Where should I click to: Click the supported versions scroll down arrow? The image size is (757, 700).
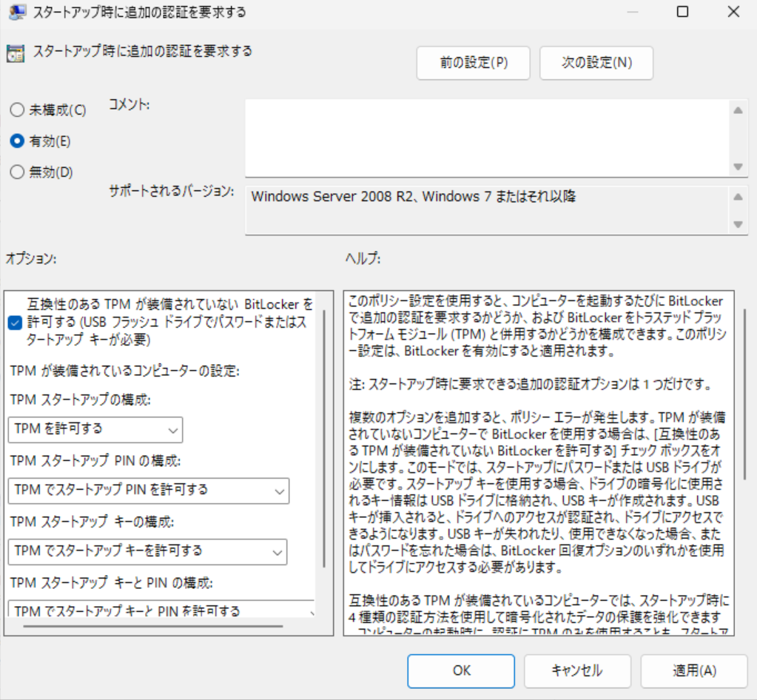pos(737,224)
